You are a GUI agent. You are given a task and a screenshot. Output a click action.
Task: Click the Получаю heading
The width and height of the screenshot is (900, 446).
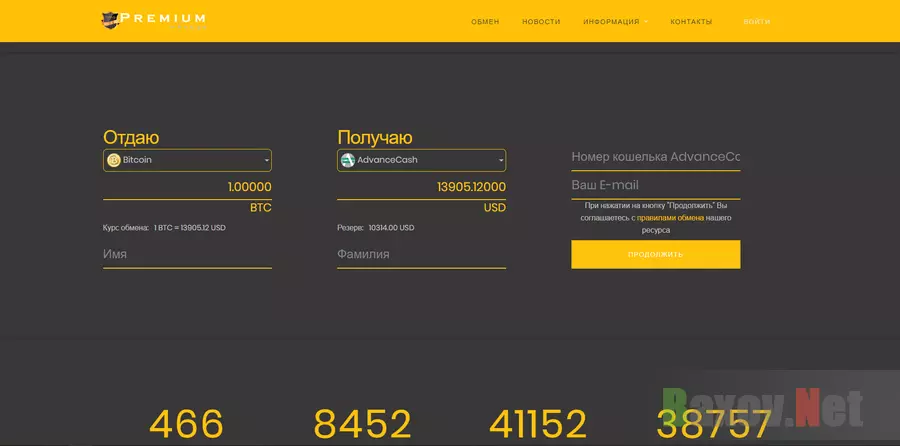[x=374, y=137]
